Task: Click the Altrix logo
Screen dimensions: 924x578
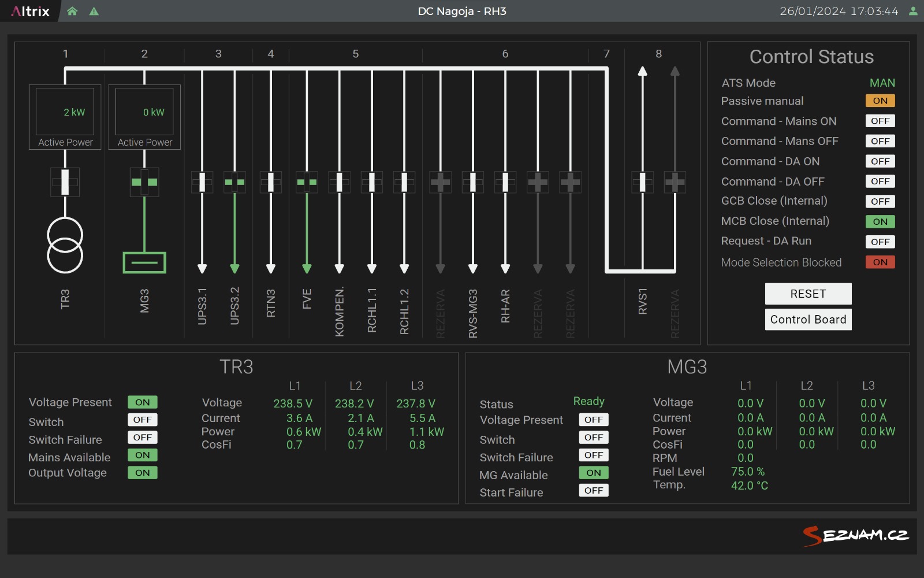Action: pyautogui.click(x=31, y=11)
